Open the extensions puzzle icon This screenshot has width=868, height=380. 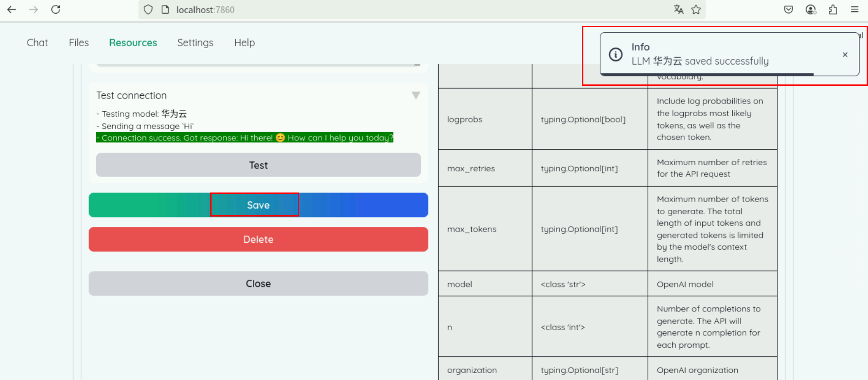[x=833, y=10]
